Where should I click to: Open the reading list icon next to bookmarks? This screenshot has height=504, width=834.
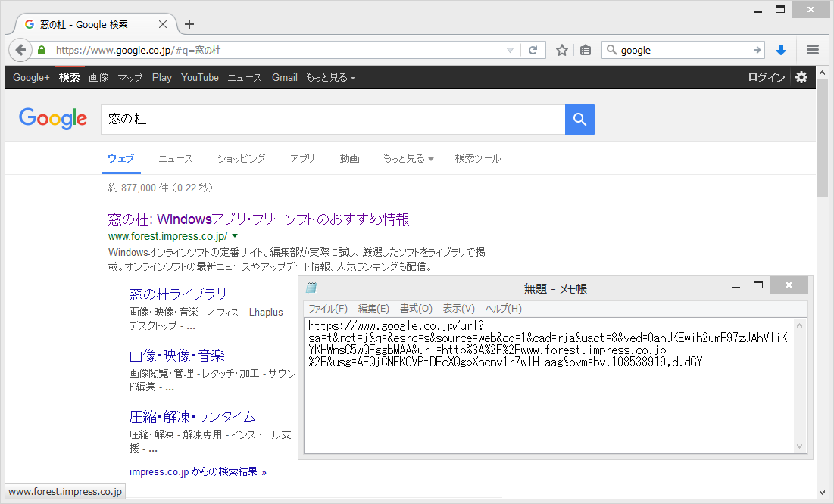[585, 49]
